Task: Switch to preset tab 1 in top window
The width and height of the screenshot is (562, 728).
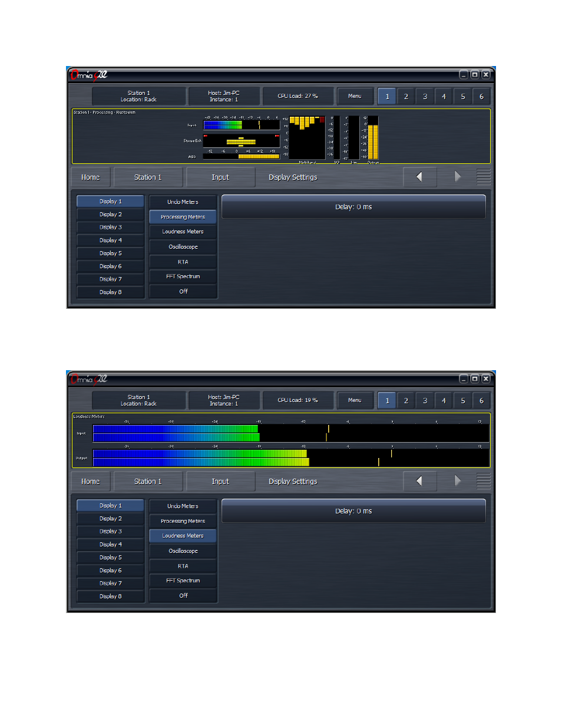Action: tap(387, 97)
